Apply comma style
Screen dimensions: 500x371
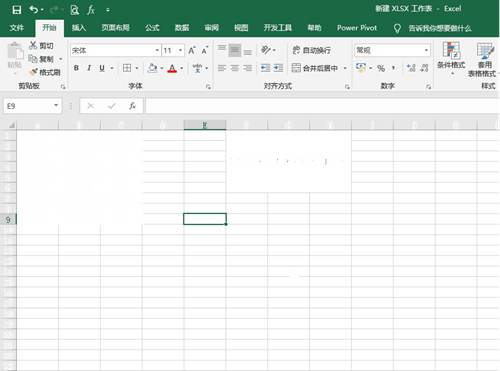(x=394, y=68)
